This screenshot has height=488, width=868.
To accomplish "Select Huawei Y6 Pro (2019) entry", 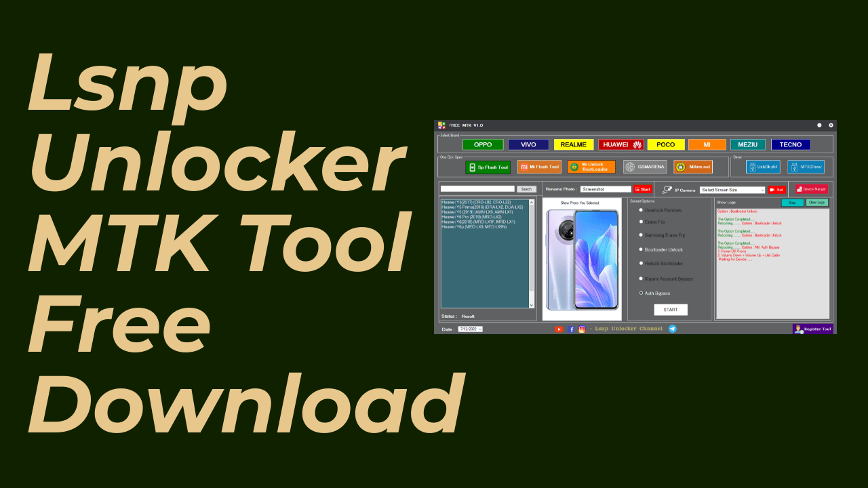I will (x=471, y=217).
